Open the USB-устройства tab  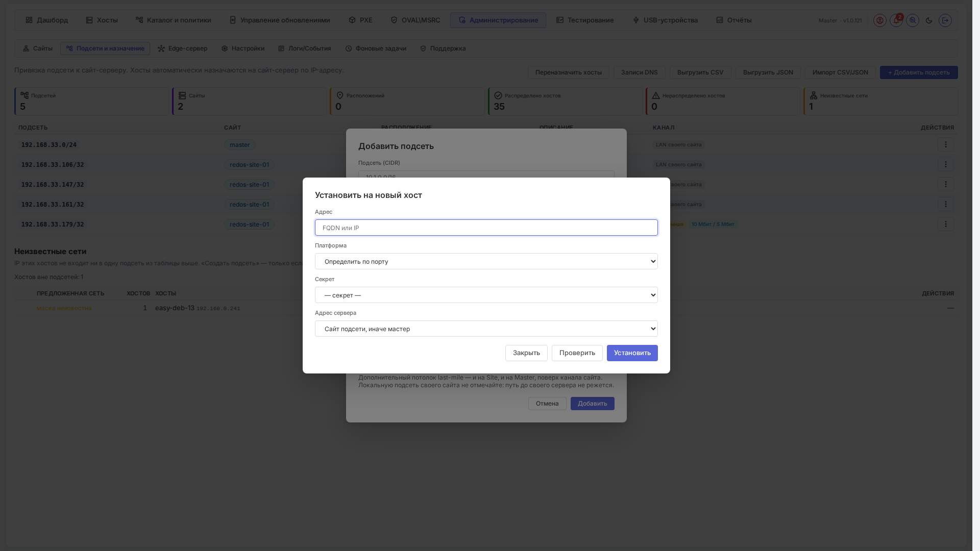(665, 20)
